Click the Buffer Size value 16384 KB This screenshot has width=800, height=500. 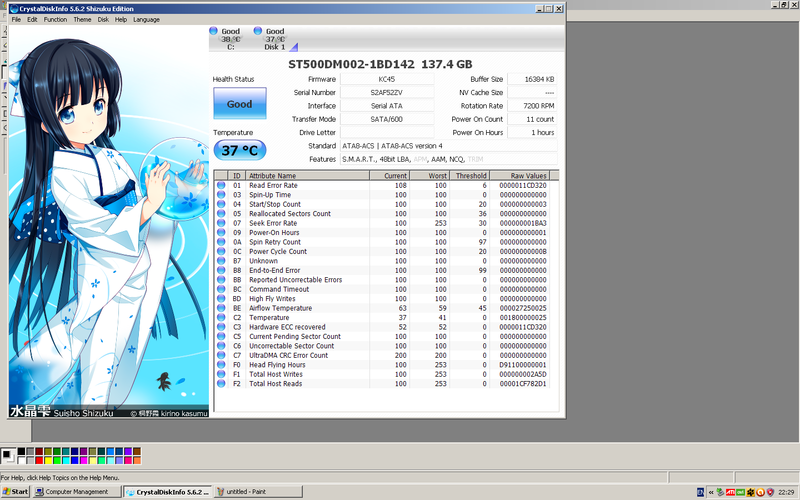(532, 79)
